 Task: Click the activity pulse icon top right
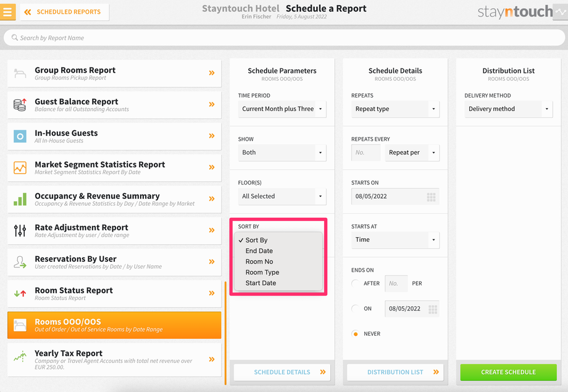561,12
